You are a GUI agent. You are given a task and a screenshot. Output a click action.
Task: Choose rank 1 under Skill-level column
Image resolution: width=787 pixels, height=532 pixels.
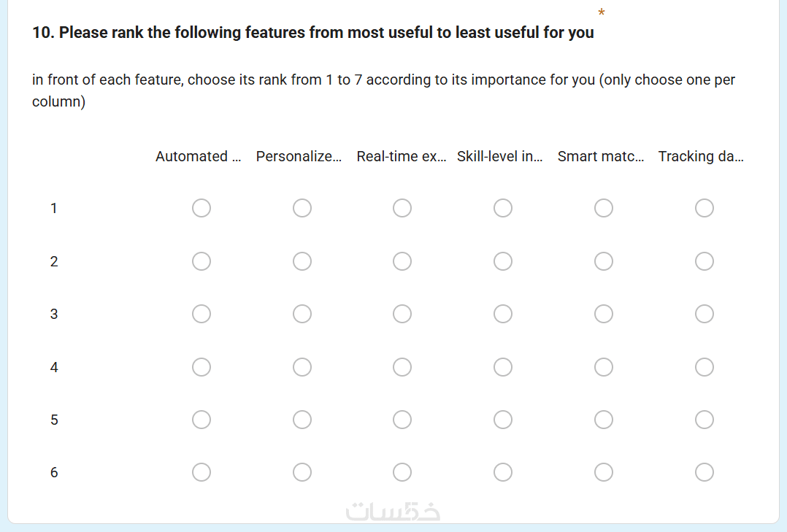503,209
